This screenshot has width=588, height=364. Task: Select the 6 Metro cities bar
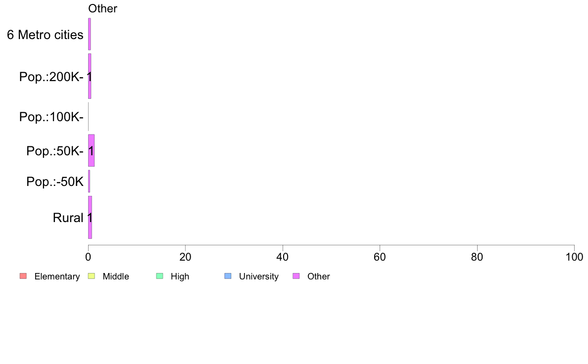click(x=90, y=34)
